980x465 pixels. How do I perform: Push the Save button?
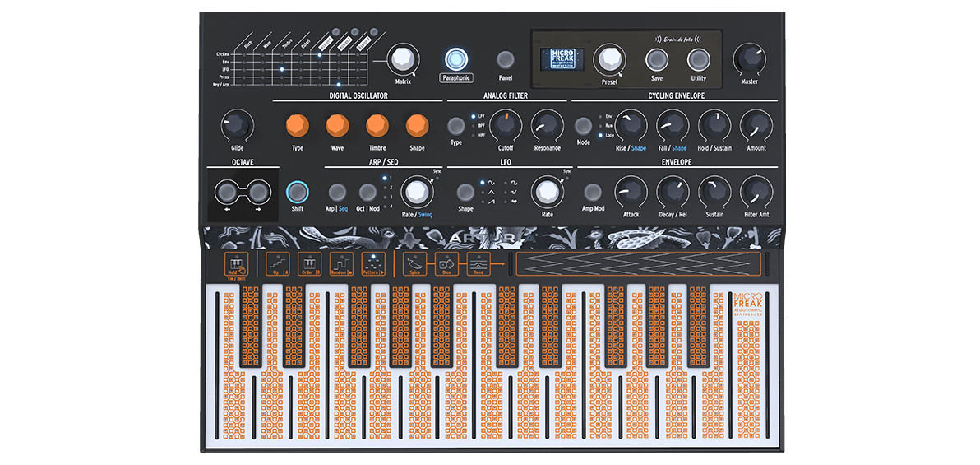[656, 60]
